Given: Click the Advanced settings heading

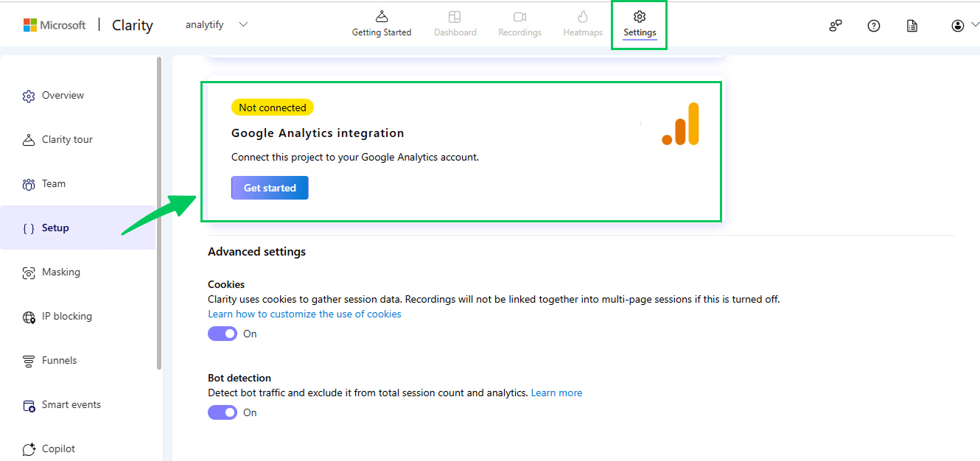Looking at the screenshot, I should [x=256, y=252].
